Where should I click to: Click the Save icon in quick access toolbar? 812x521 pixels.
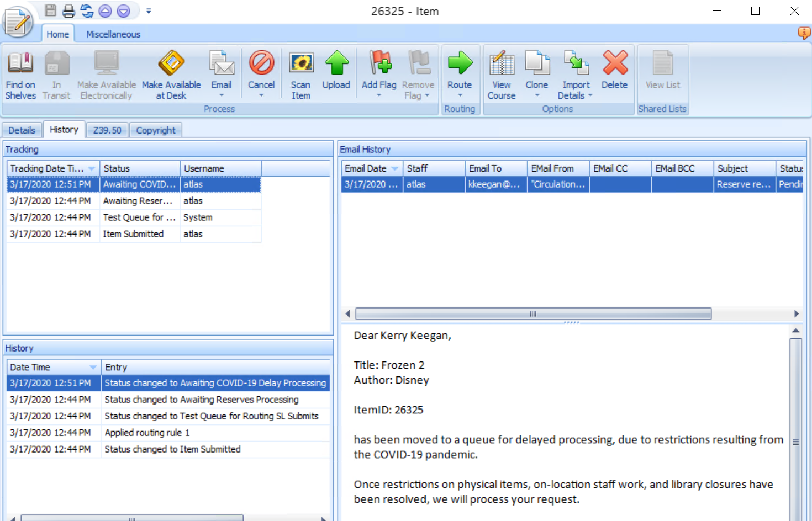[51, 10]
